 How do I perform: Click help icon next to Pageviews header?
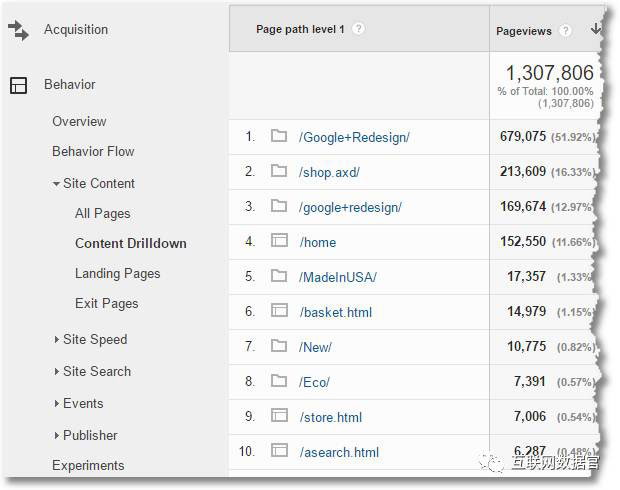click(x=566, y=31)
